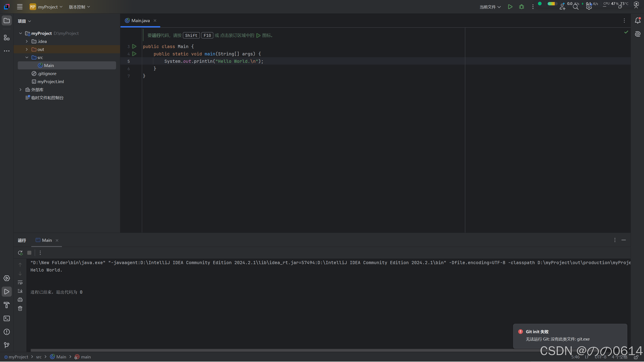
Task: Clear all console output with trash icon
Action: (20, 309)
